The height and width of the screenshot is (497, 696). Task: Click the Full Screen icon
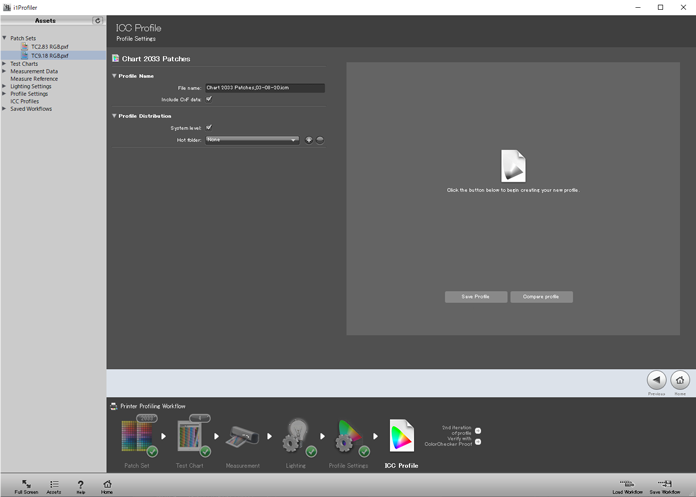26,485
